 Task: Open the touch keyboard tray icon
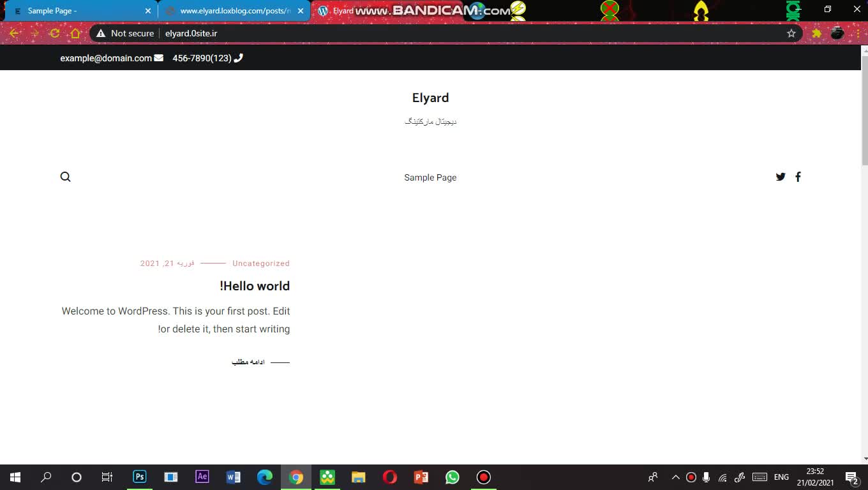(x=759, y=477)
